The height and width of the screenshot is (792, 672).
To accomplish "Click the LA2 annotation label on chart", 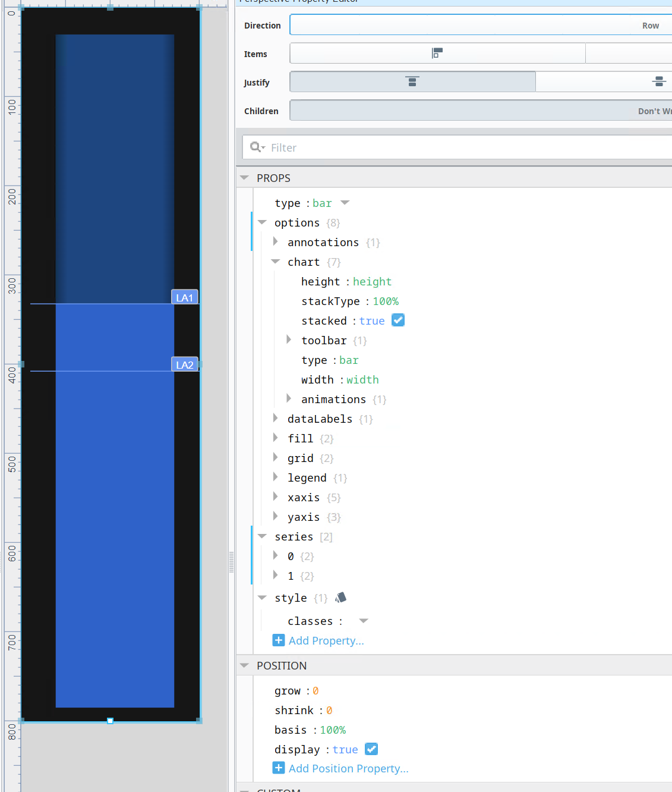I will 185,364.
